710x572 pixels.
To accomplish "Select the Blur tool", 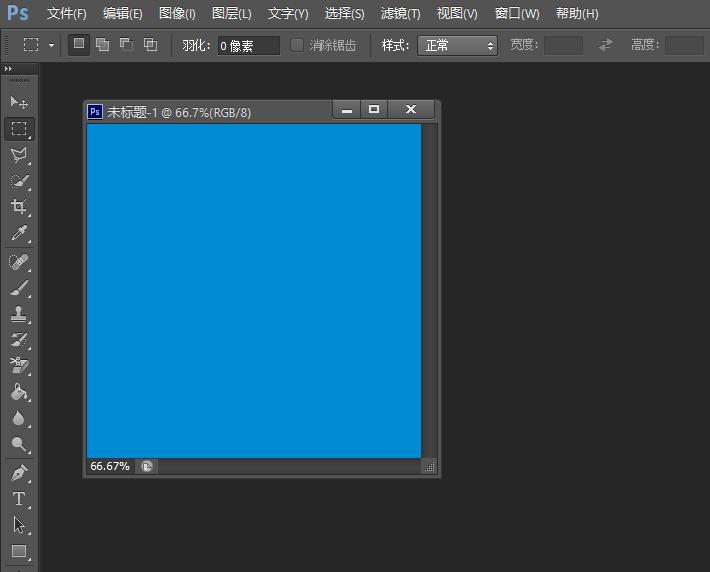I will coord(19,418).
